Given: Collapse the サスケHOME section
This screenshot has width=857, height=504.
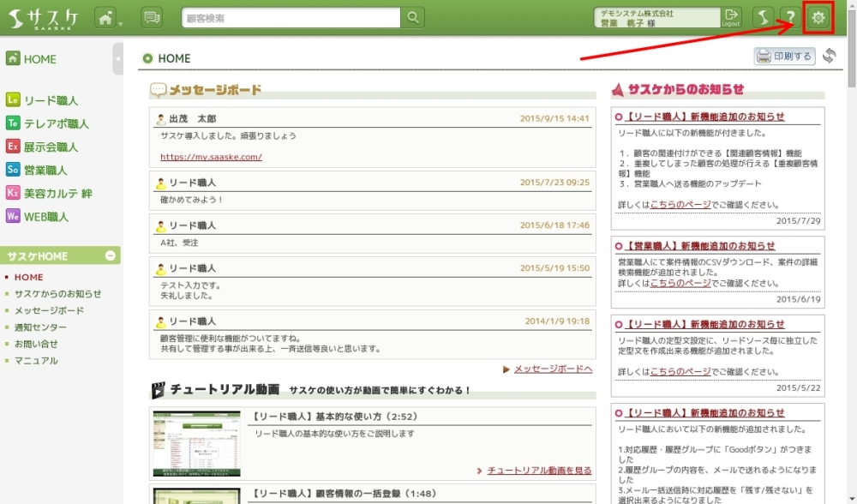Looking at the screenshot, I should pos(111,256).
